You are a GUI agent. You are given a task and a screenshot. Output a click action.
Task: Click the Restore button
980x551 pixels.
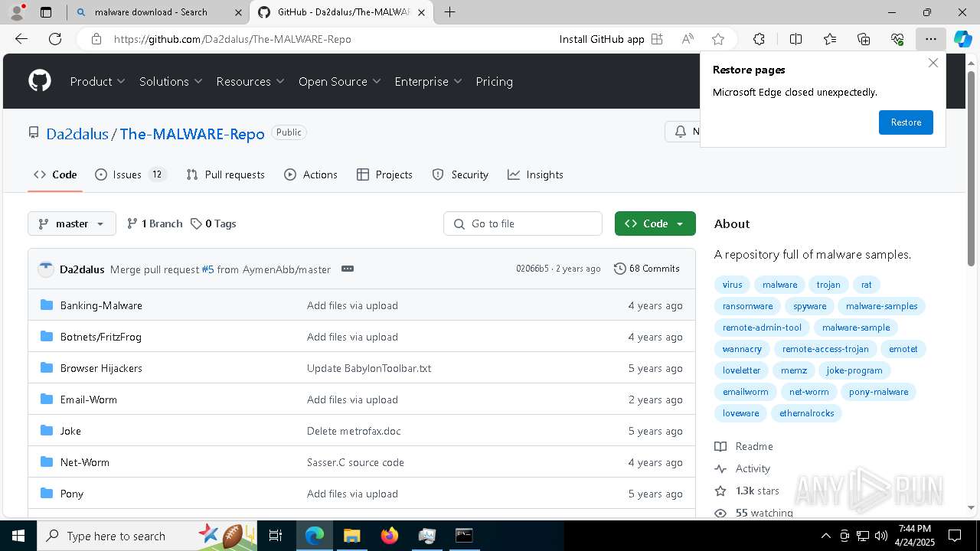906,122
